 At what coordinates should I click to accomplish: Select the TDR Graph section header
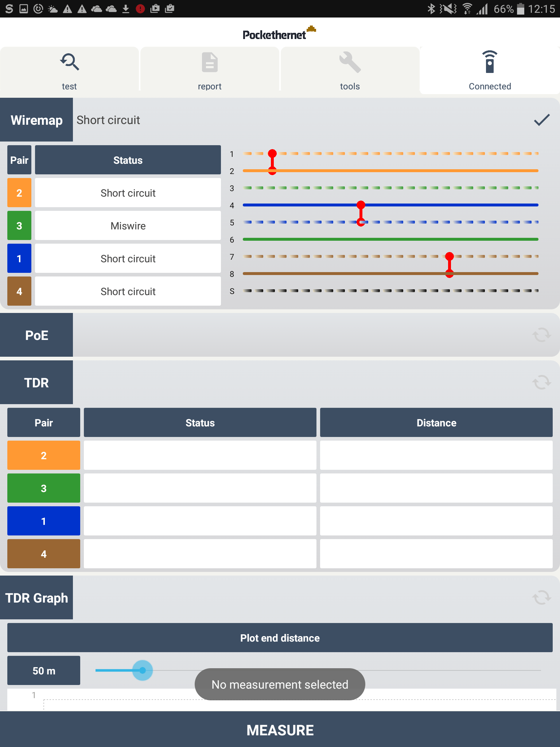click(36, 597)
